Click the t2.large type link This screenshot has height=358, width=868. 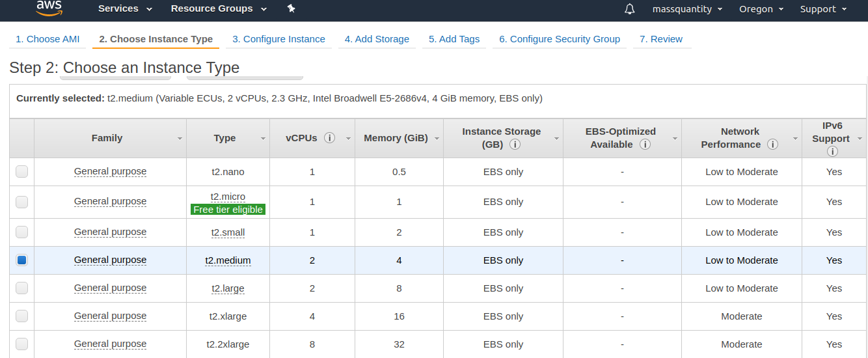(228, 288)
